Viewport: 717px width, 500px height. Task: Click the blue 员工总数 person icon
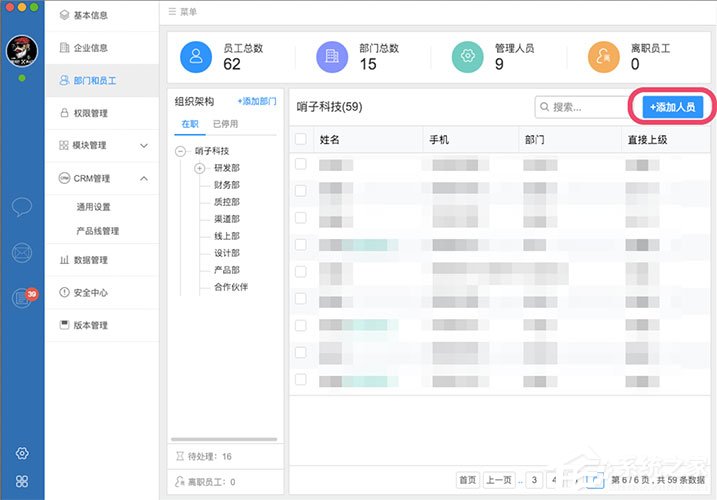tap(198, 57)
